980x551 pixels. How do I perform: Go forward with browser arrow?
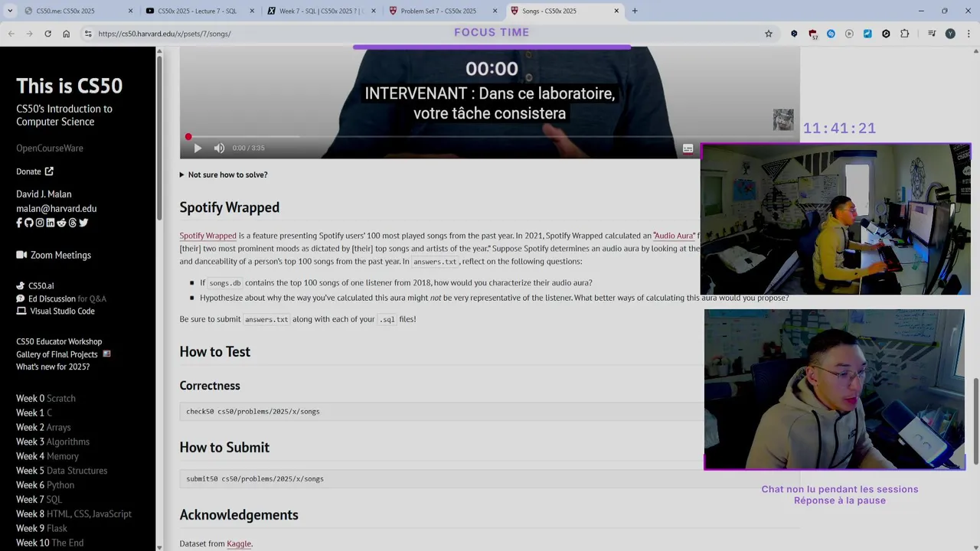29,34
